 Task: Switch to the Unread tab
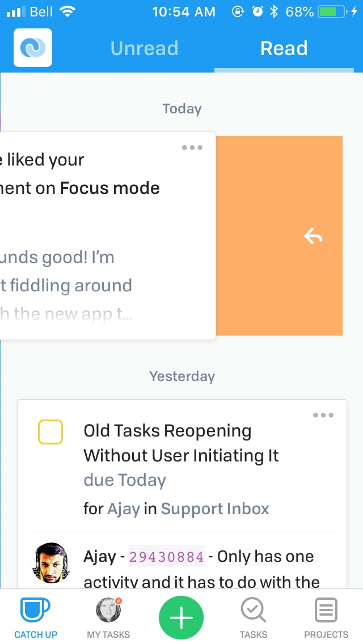[144, 48]
